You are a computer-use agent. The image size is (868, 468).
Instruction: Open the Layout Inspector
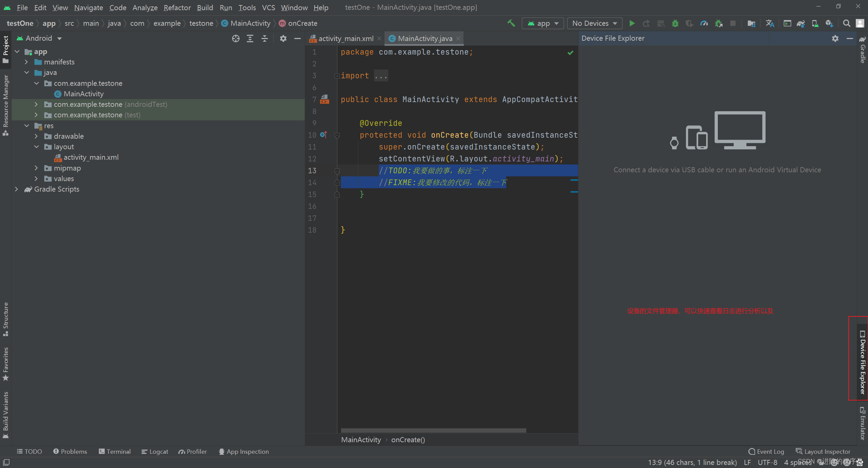824,451
